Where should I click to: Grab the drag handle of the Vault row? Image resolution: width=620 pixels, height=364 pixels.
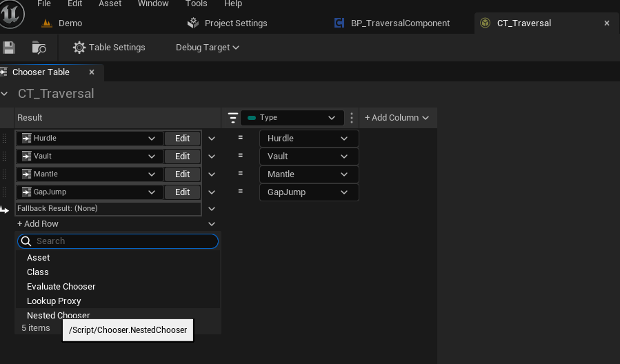click(4, 156)
